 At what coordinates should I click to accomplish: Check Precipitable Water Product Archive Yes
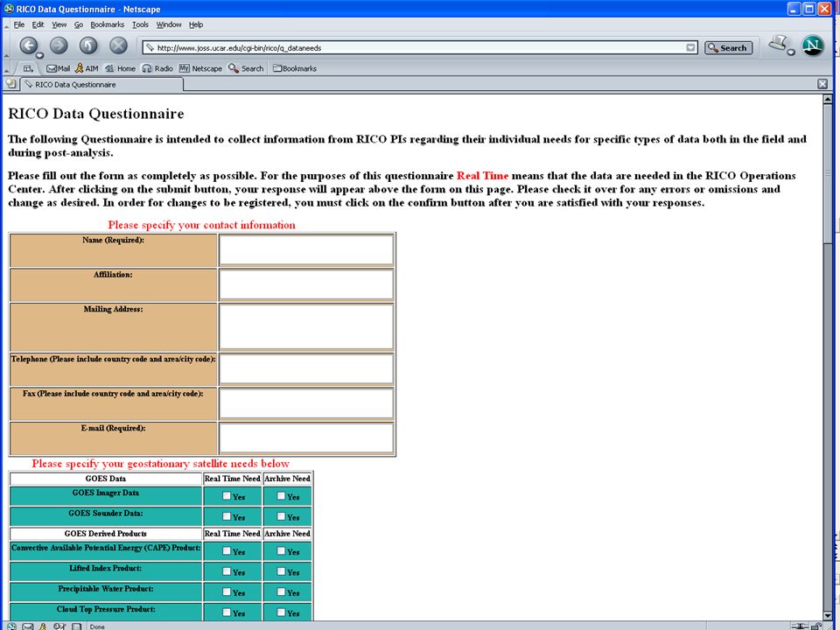281,591
